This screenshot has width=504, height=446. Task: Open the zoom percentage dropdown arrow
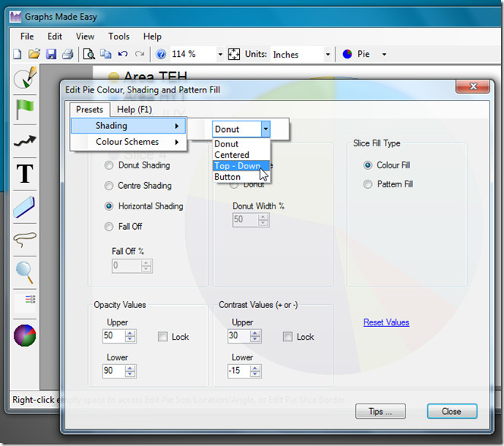pyautogui.click(x=220, y=55)
